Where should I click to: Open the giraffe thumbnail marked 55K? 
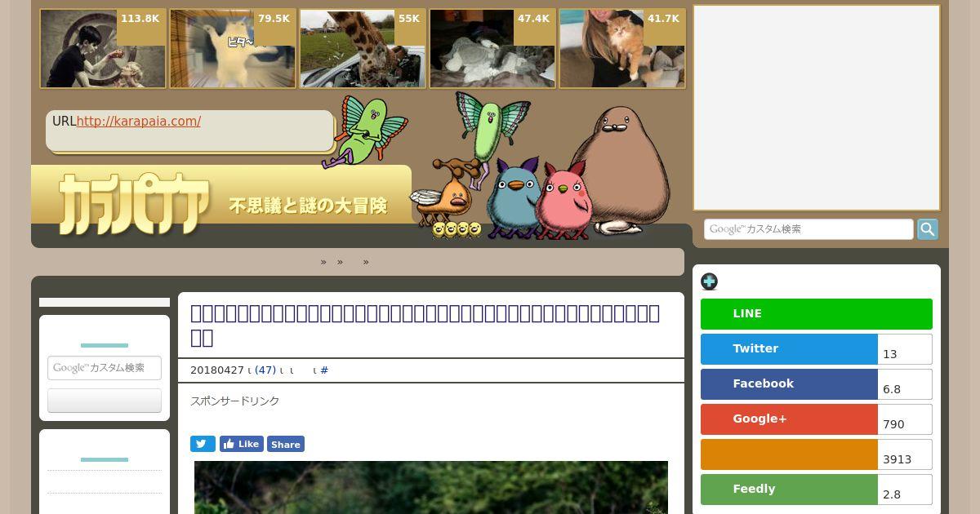363,48
